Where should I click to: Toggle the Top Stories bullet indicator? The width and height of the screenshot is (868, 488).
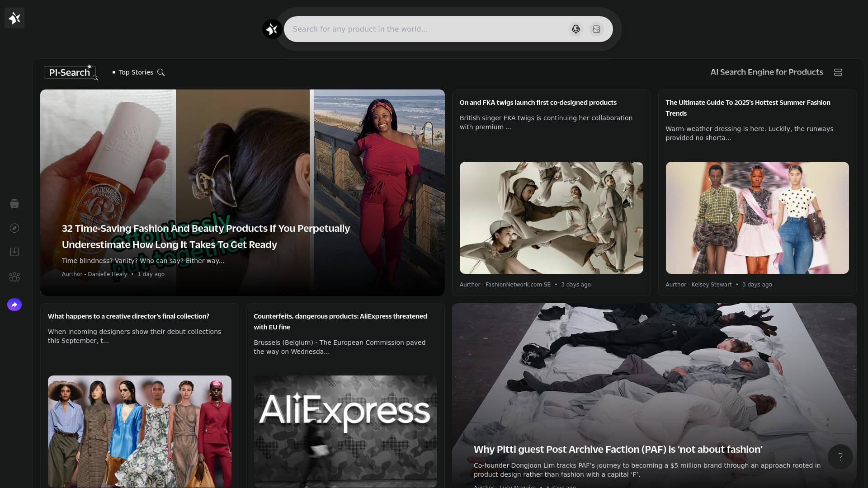[114, 72]
